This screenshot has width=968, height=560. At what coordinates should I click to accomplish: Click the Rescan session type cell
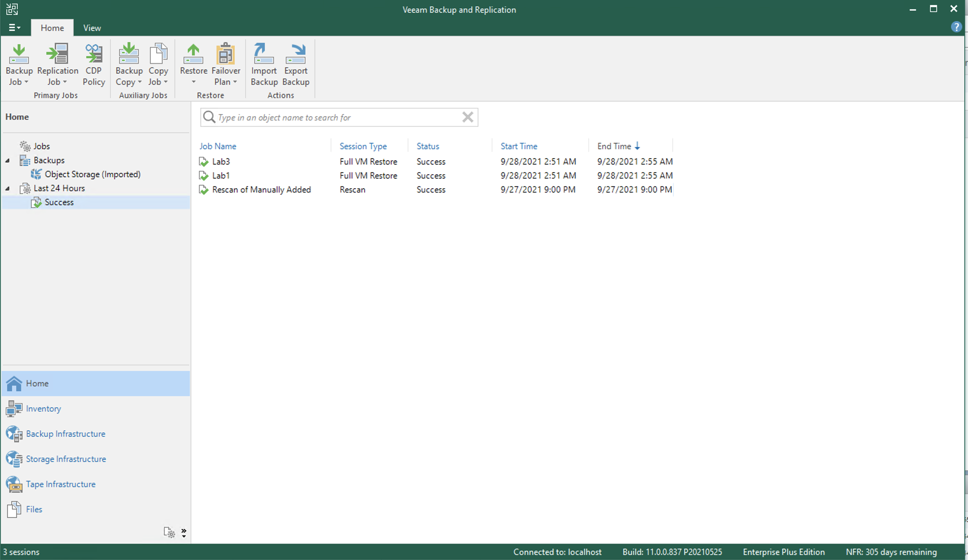click(x=352, y=190)
